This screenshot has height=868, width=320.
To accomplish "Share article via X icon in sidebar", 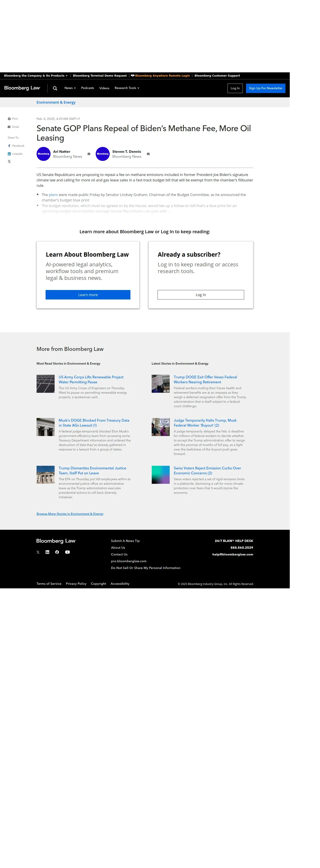I will coord(9,161).
